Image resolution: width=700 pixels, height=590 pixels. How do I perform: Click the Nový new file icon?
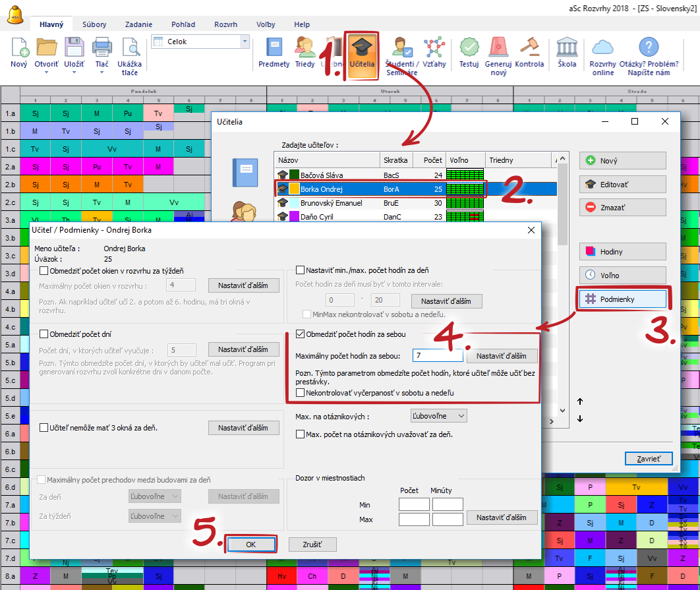pyautogui.click(x=19, y=48)
